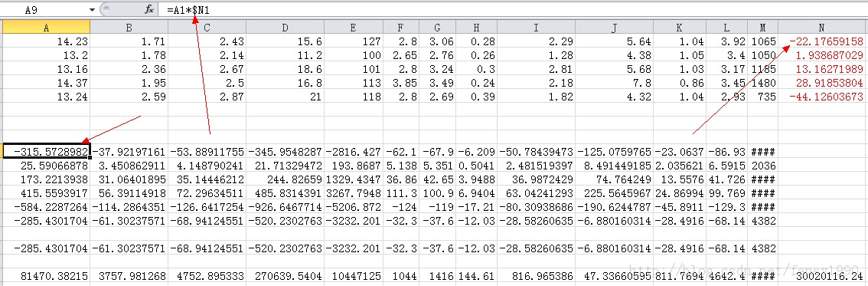Click the fx insert function icon
868x286 pixels.
pos(149,9)
